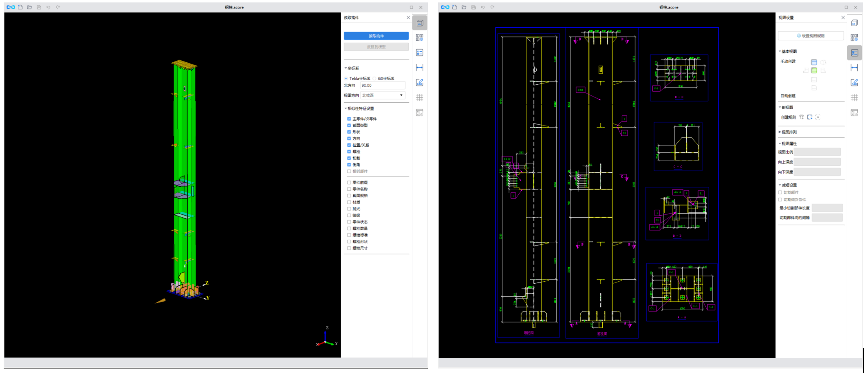Click the 北方向 input field
Screen dimensions: 868x373
click(x=382, y=86)
